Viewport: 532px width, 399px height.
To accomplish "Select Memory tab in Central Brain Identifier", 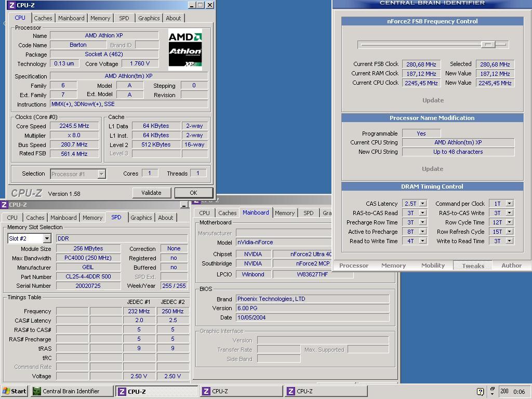I will click(x=394, y=265).
